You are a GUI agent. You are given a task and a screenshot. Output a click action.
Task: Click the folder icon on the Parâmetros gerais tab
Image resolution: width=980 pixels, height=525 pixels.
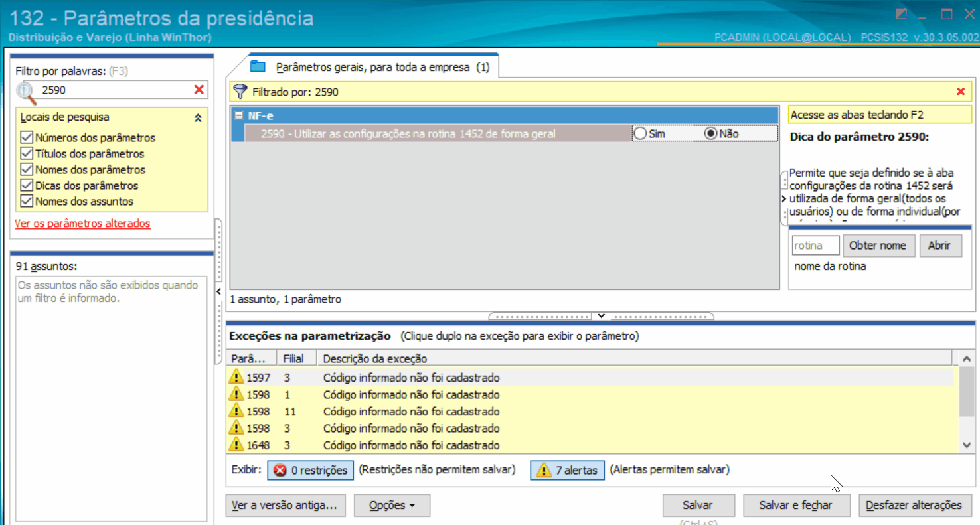[x=258, y=66]
